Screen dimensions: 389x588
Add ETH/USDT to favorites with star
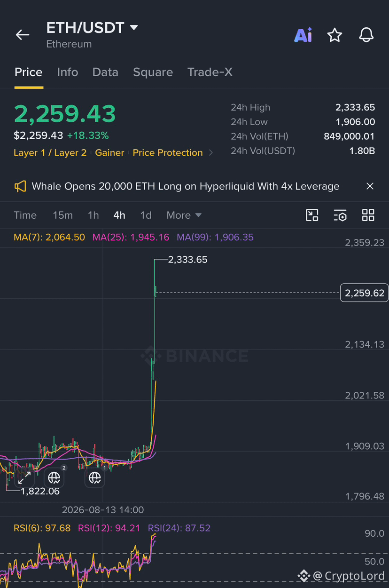(335, 35)
